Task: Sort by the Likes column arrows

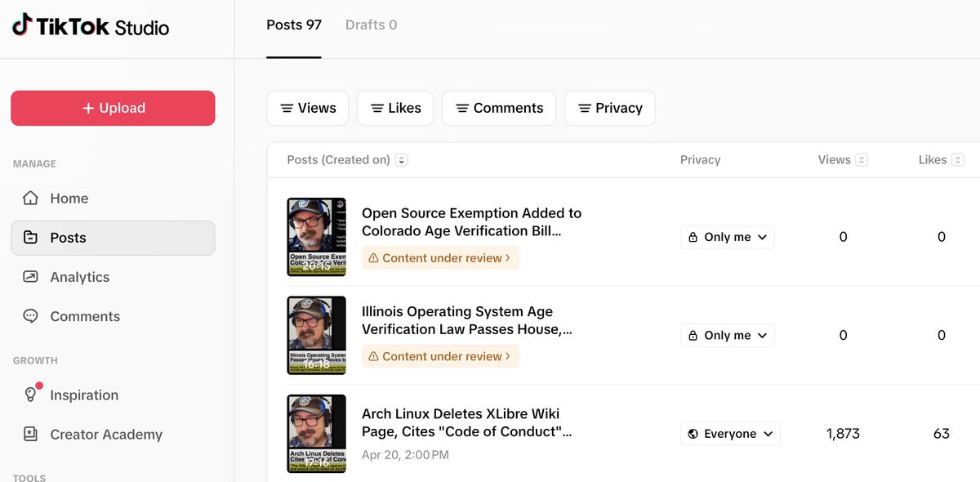Action: (958, 160)
